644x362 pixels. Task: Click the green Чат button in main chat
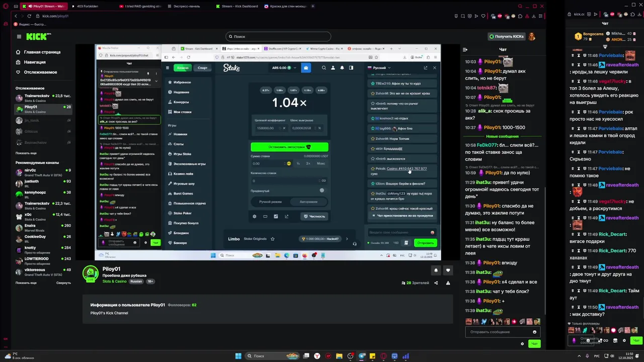point(534,344)
